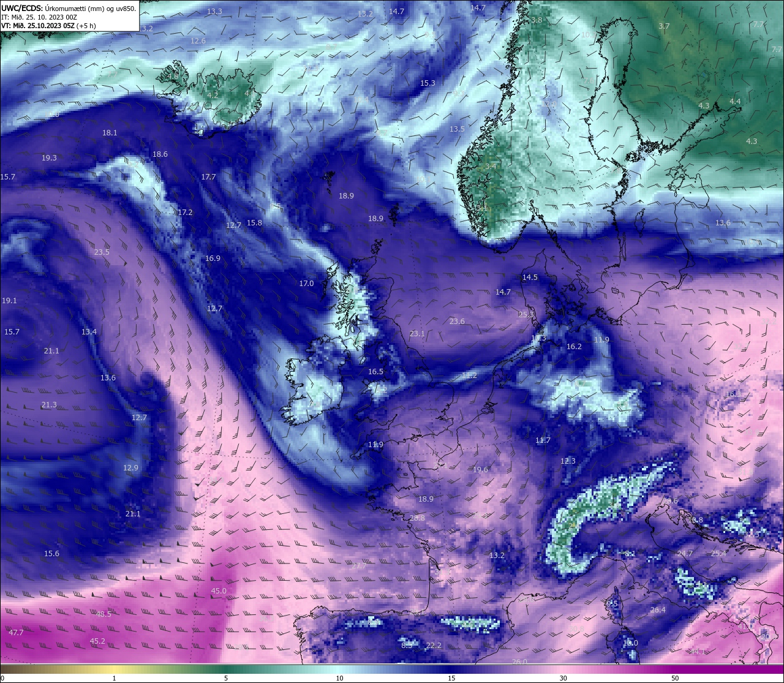Click the color scale at tick 30

[x=563, y=670]
